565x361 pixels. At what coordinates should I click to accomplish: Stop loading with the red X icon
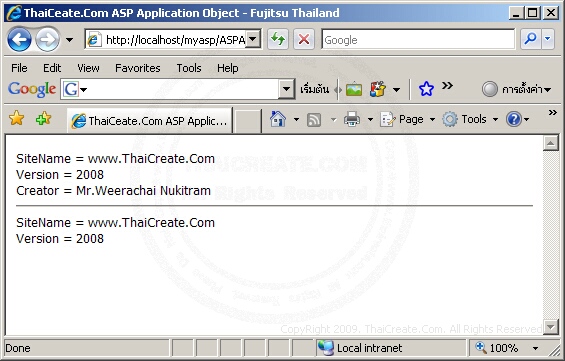tap(304, 39)
